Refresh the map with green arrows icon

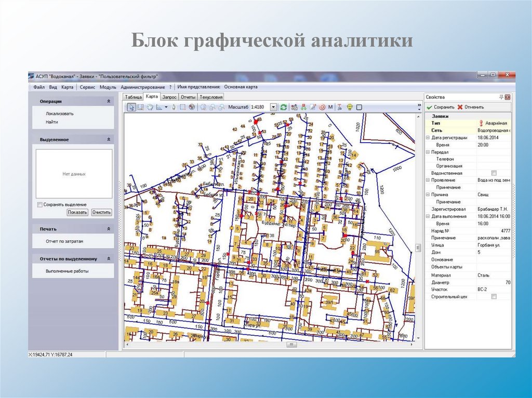tap(283, 107)
